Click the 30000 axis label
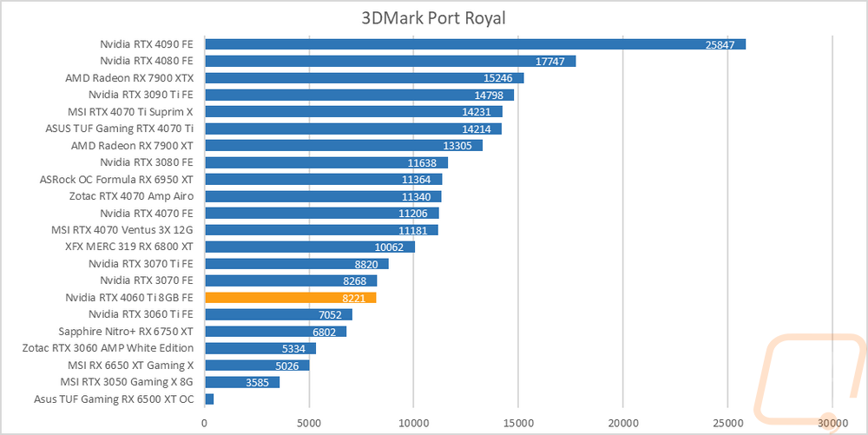The width and height of the screenshot is (868, 435). 832,424
